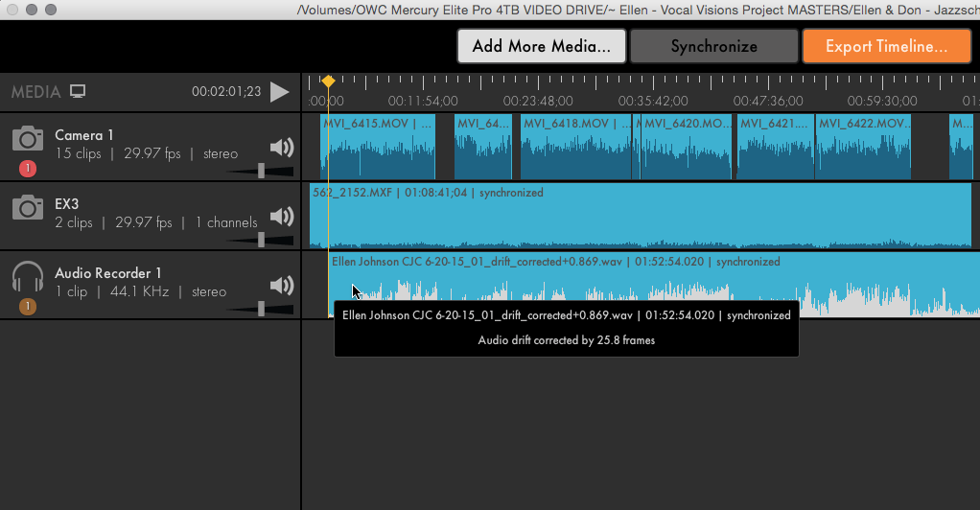Click the Camera 1 volume slider

coord(261,171)
